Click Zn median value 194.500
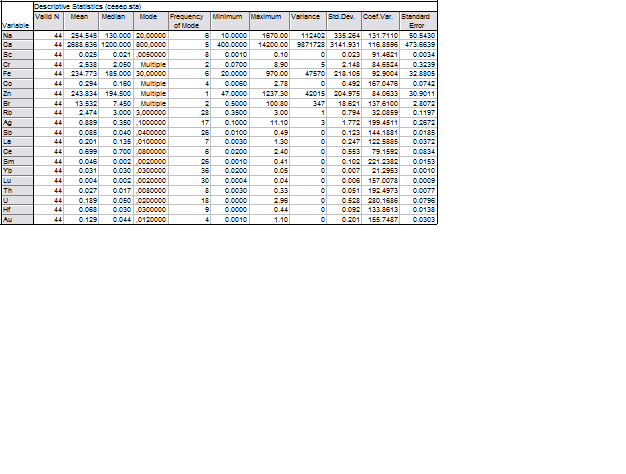Viewport: 626px width, 474px height. tap(116, 93)
